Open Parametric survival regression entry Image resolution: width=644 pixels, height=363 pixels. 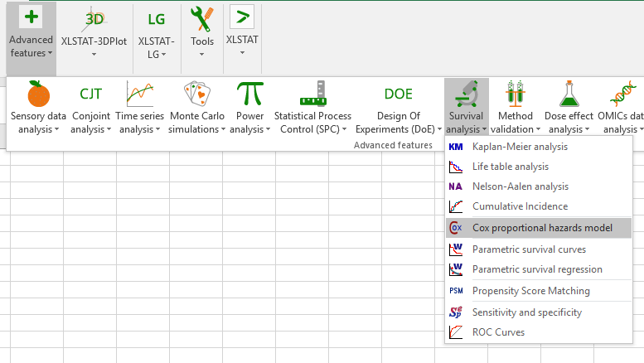tap(539, 269)
